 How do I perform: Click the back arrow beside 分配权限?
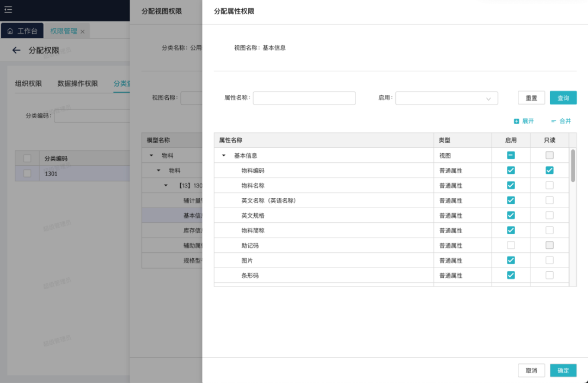point(16,50)
